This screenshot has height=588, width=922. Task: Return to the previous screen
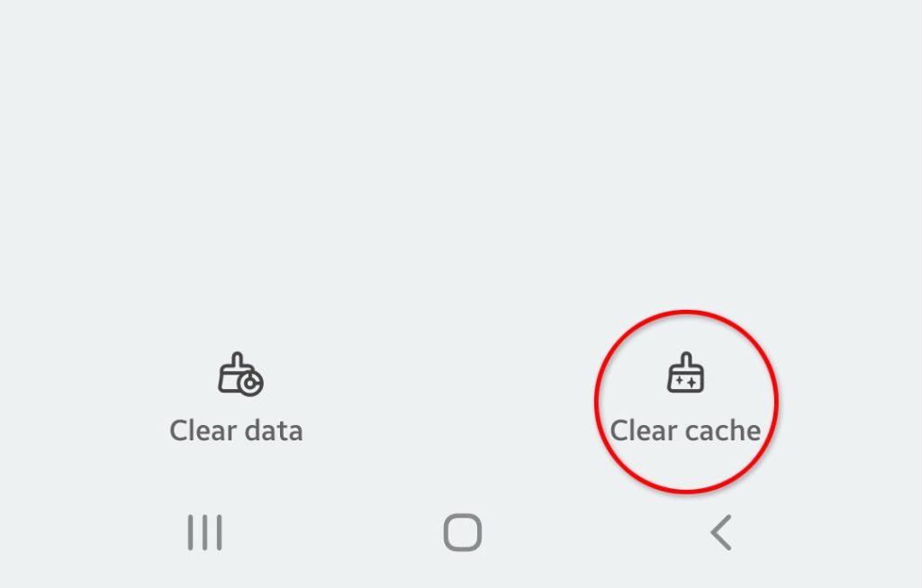pos(721,533)
